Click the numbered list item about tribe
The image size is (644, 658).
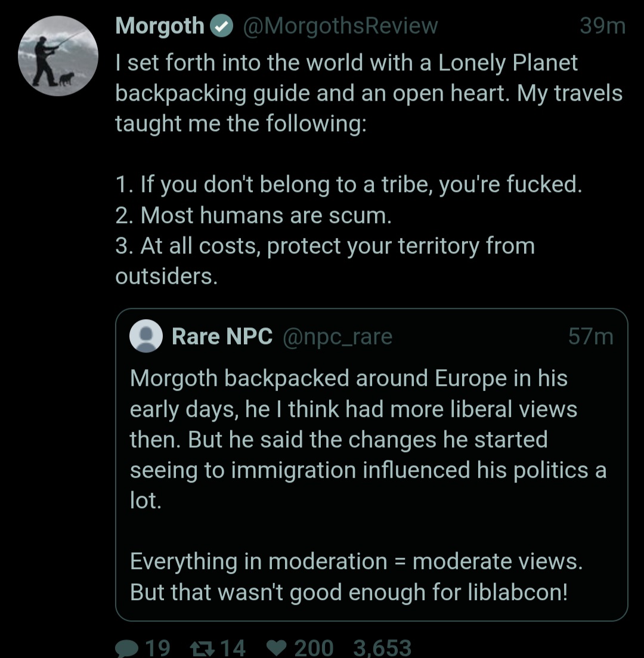pyautogui.click(x=348, y=185)
